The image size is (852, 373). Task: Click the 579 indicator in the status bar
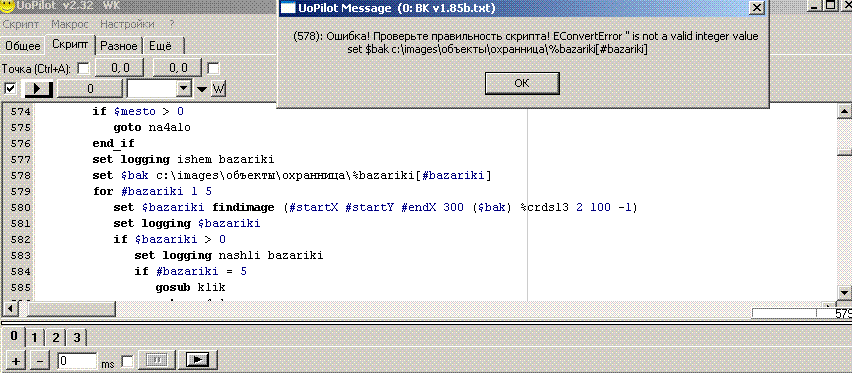pyautogui.click(x=843, y=314)
